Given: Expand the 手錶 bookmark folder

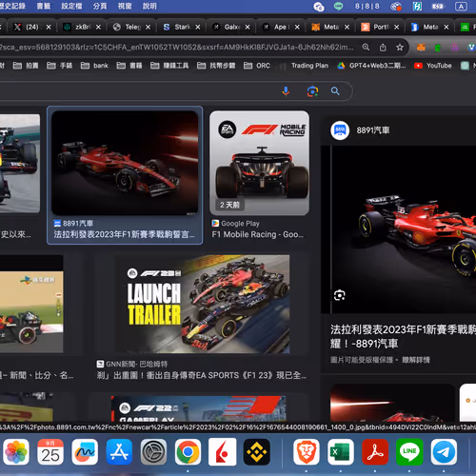Looking at the screenshot, I should 59,66.
